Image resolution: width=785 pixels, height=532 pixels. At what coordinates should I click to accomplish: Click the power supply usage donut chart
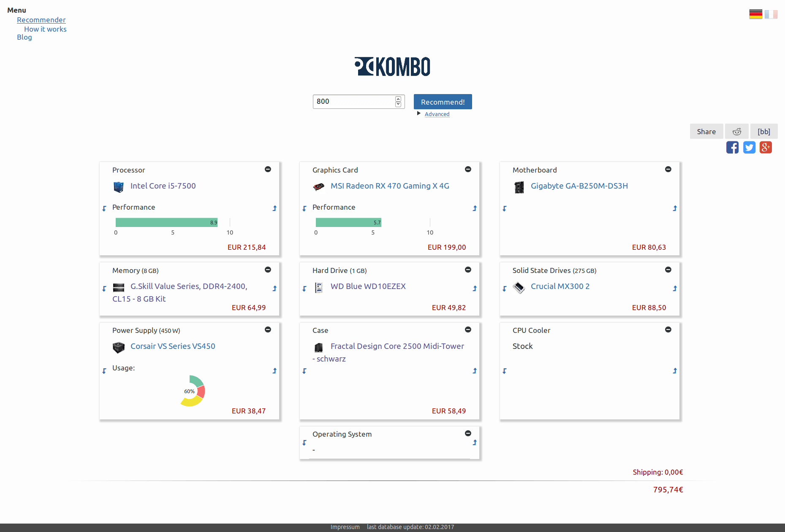(193, 391)
